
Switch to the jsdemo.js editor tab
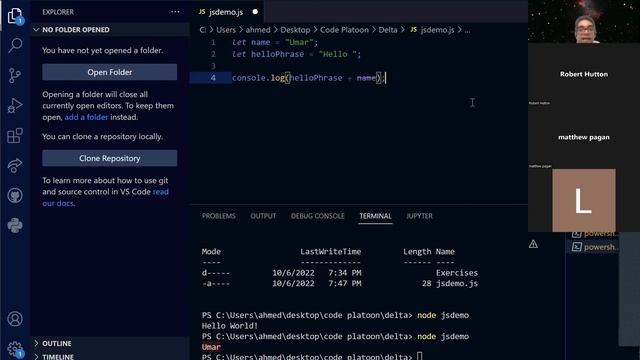pos(227,12)
